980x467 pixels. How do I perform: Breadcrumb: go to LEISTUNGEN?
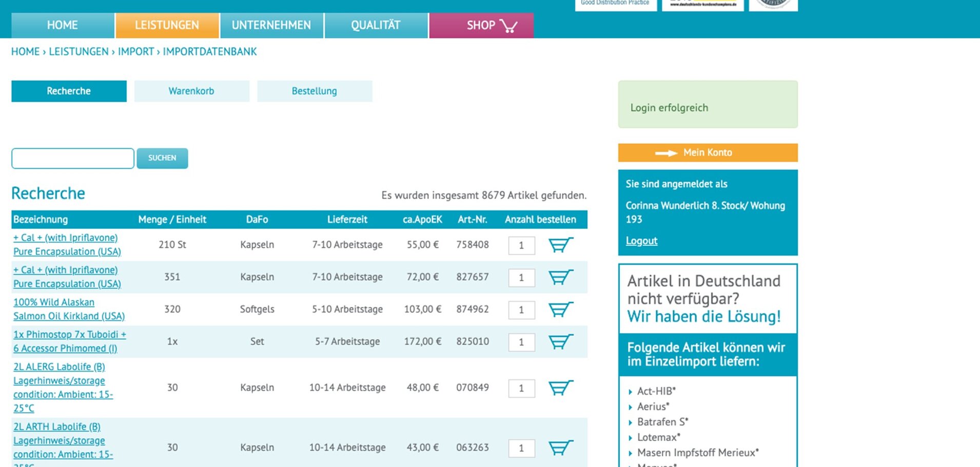pyautogui.click(x=79, y=52)
